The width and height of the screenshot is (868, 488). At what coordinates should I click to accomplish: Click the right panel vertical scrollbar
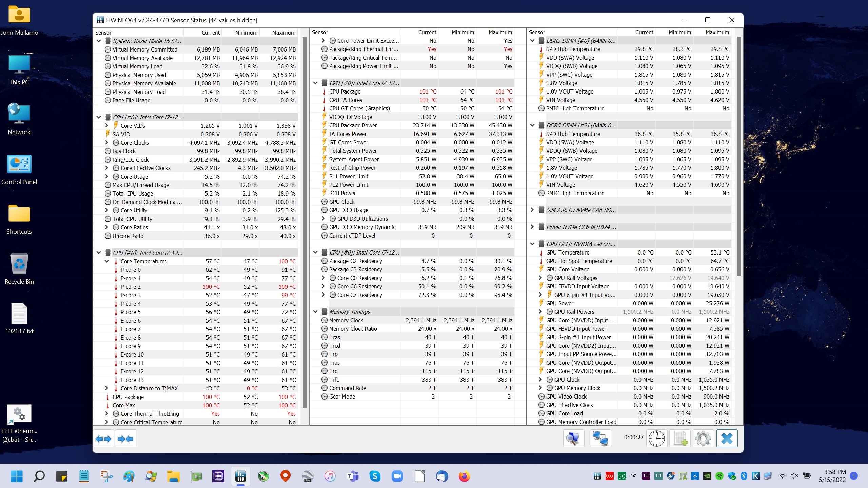coord(739,156)
